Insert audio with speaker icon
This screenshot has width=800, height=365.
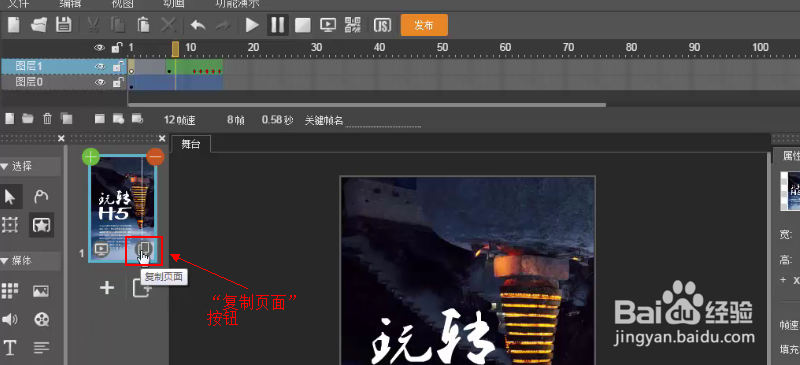[x=10, y=320]
